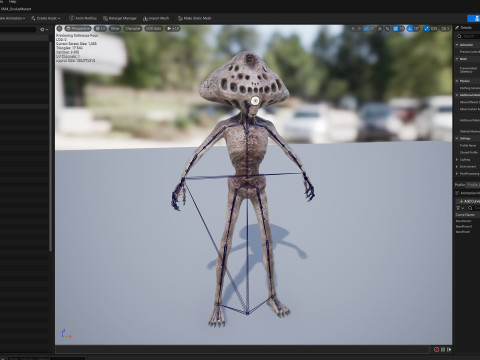480x360 pixels.
Task: Click the Pause playback button
Action: (x=443, y=349)
